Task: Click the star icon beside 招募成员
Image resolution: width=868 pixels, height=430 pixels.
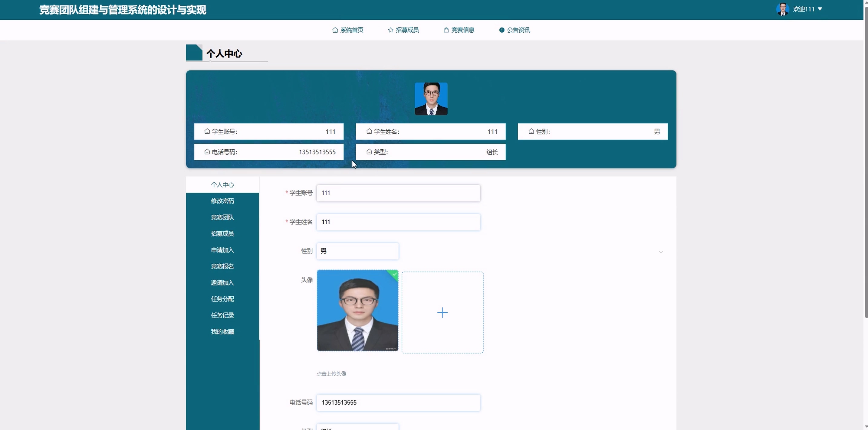Action: (x=390, y=30)
